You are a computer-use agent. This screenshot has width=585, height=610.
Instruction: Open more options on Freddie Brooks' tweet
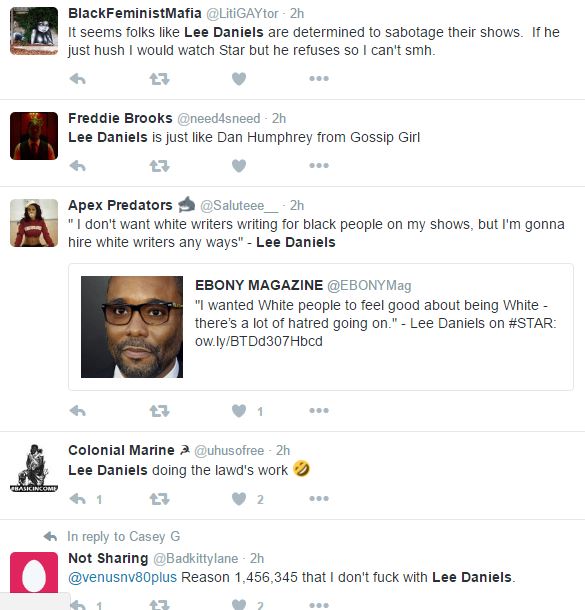(x=319, y=166)
